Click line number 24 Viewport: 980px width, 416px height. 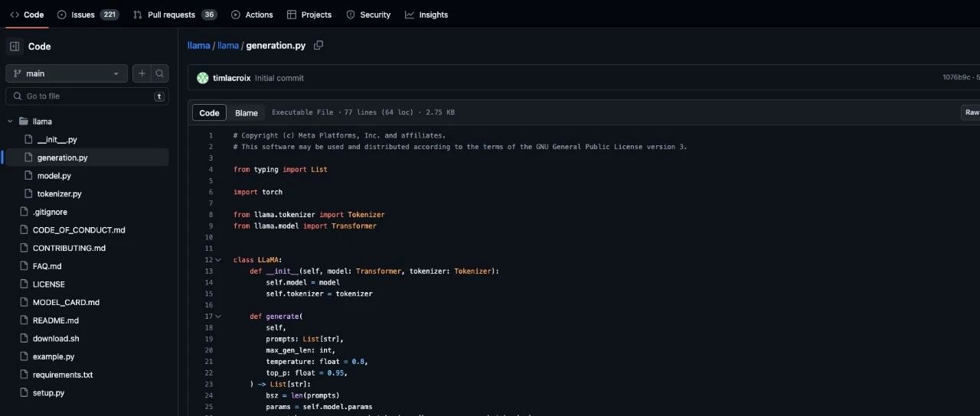(209, 395)
